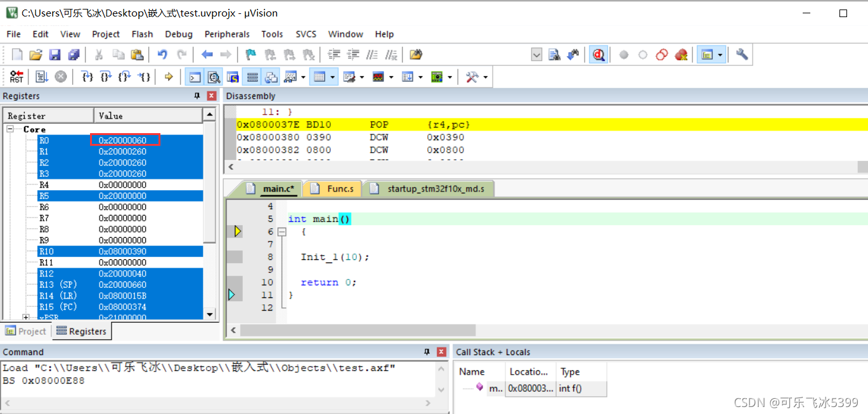The width and height of the screenshot is (868, 414).
Task: Click the Step Over braces icon
Action: pos(106,77)
